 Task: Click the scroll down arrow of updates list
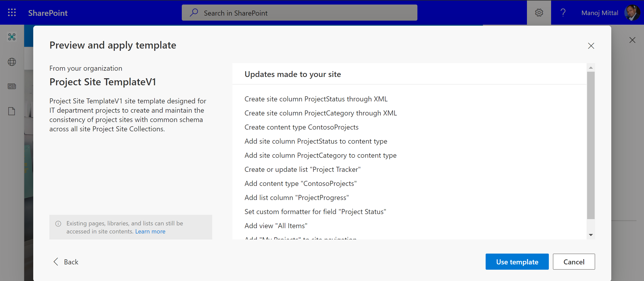tap(591, 235)
